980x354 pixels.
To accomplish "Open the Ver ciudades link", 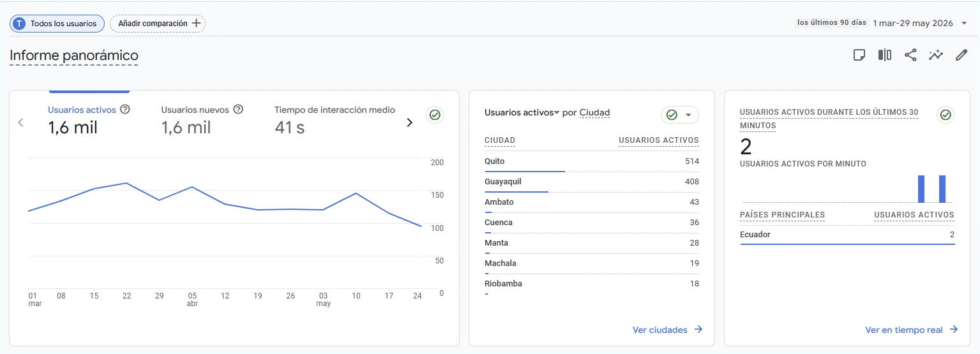I will 668,330.
